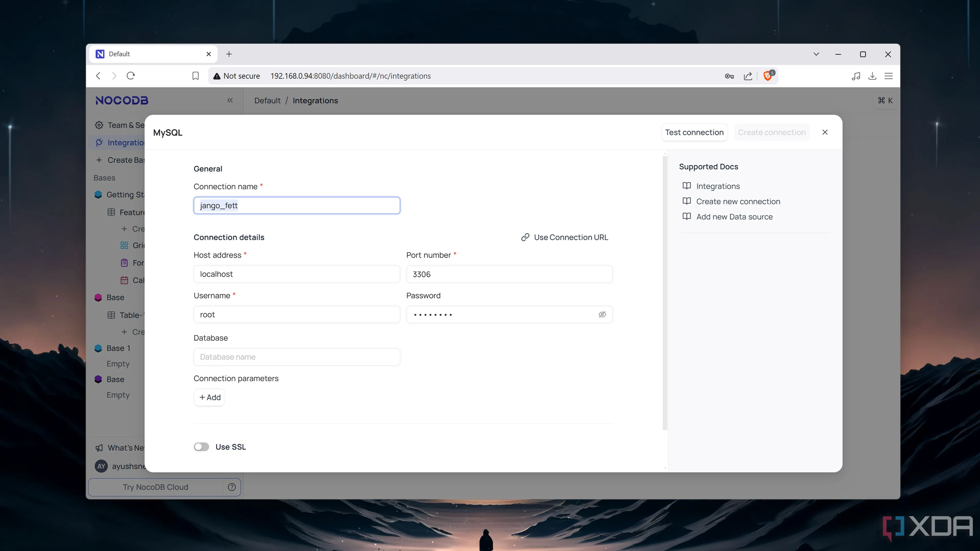Viewport: 980px width, 551px height.
Task: Click Create under Table-1
Action: 133,332
